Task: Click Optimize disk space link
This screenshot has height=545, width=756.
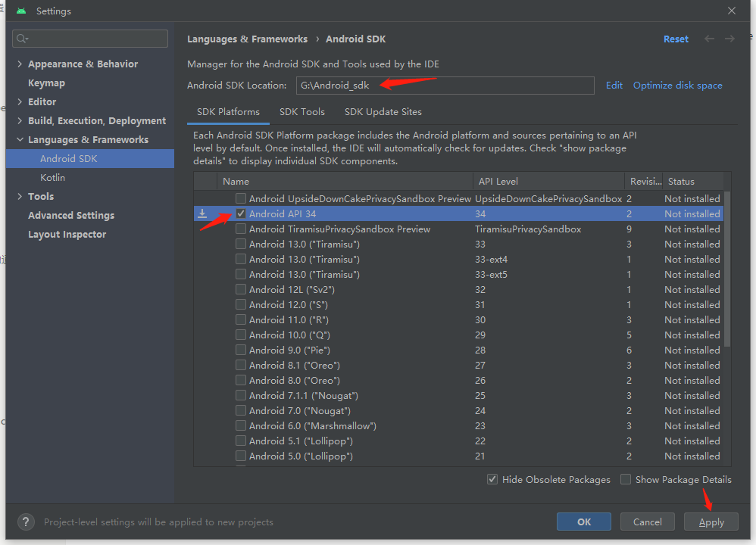Action: [x=677, y=86]
